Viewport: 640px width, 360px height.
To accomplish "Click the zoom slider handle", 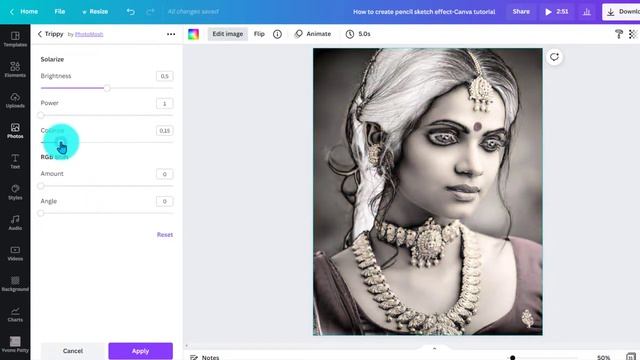I will (x=513, y=358).
